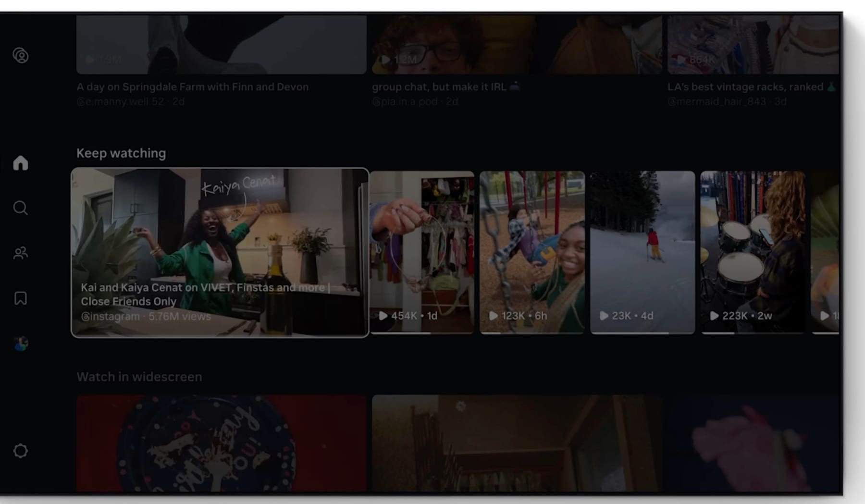865x504 pixels.
Task: Open the 223K views drum kit reel
Action: click(753, 252)
